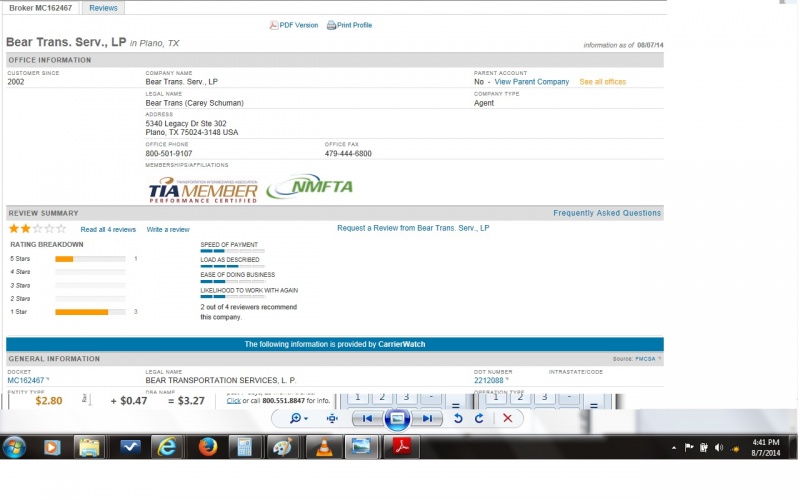Click the network tray icon
Image resolution: width=800 pixels, height=500 pixels.
click(x=735, y=448)
